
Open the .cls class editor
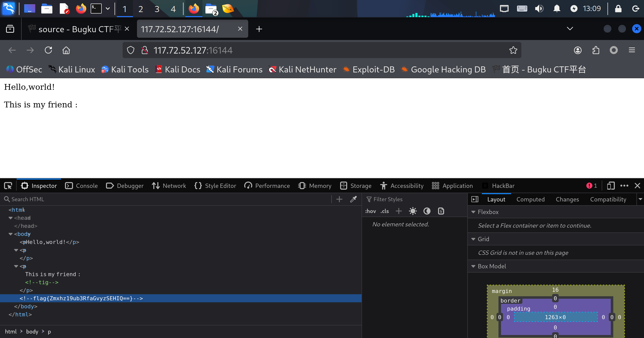click(385, 211)
